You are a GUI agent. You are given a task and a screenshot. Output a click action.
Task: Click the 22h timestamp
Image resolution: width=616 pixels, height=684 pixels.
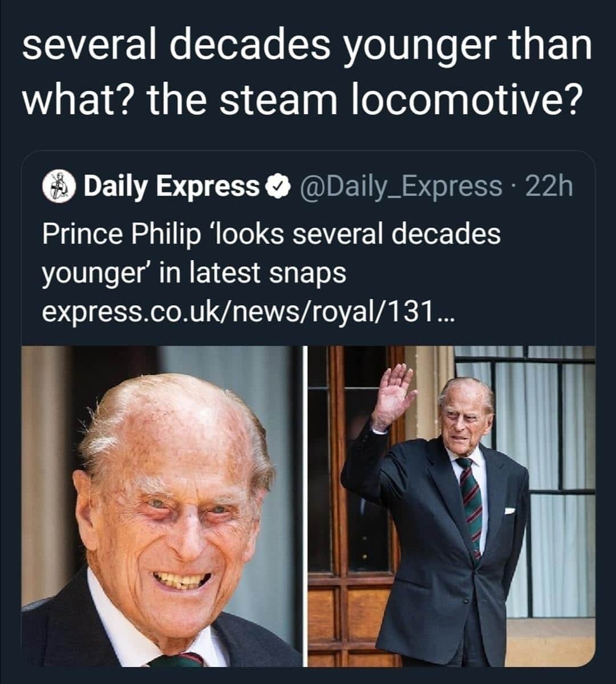click(548, 186)
